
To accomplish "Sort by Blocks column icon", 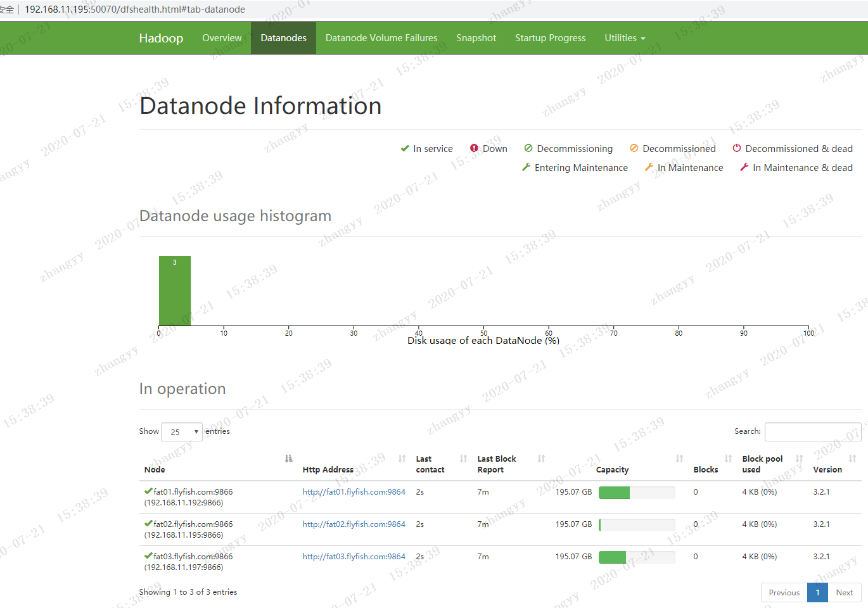I will 728,459.
